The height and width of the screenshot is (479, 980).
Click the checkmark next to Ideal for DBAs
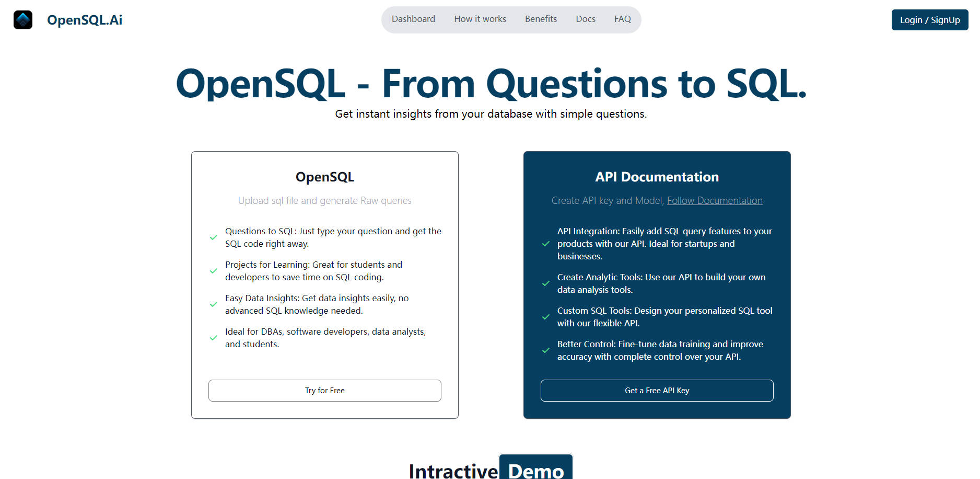pyautogui.click(x=213, y=337)
